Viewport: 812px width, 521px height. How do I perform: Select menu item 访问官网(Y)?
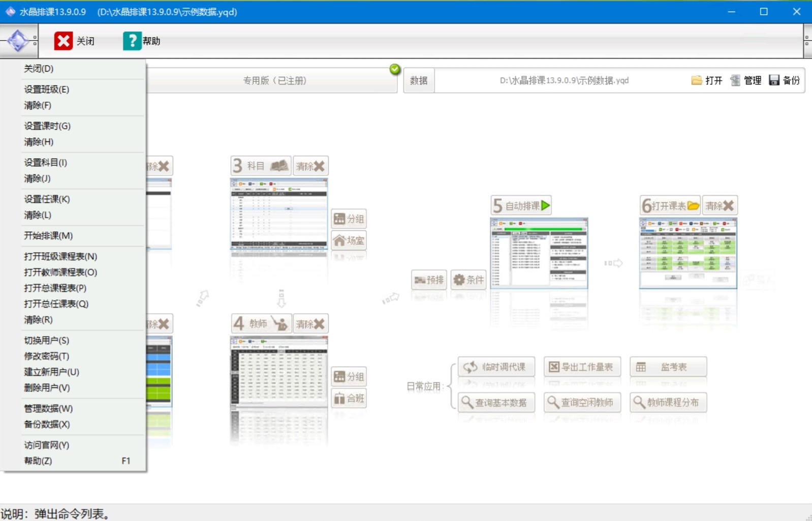(74, 445)
